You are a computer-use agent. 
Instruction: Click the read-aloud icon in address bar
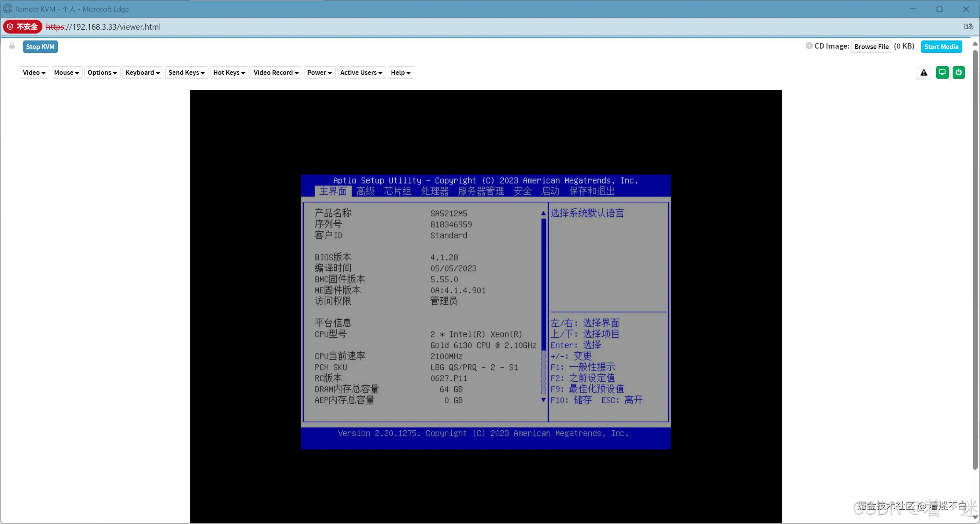[x=968, y=27]
